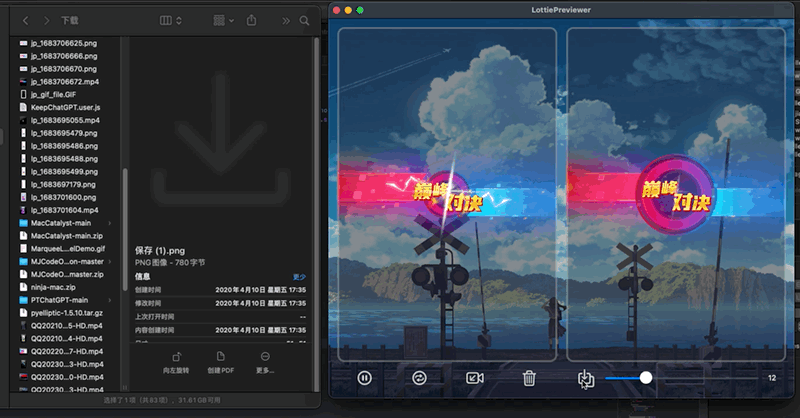Select file jp_1683706666.png
The image size is (800, 418).
(x=64, y=56)
